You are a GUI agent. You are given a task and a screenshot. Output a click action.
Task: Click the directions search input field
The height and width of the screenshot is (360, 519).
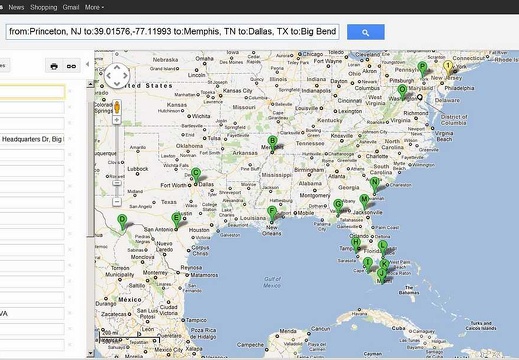tap(172, 32)
